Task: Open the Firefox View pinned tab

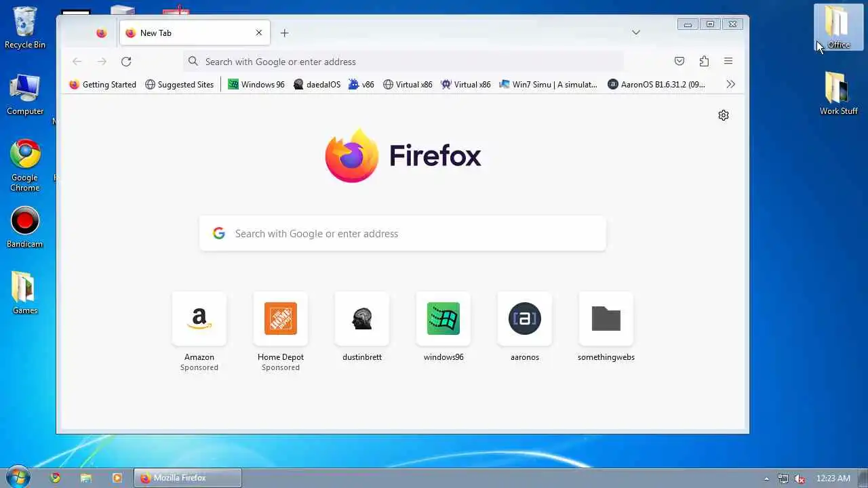Action: coord(102,33)
